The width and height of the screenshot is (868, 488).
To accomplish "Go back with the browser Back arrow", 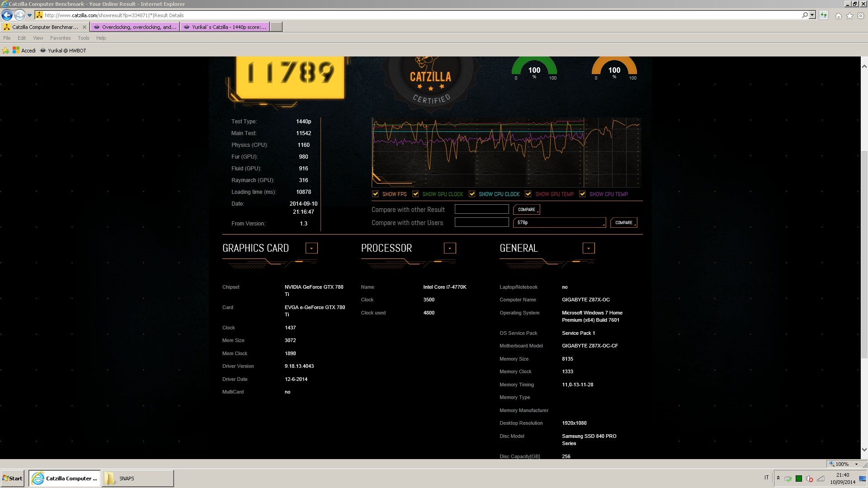I will pos(7,15).
